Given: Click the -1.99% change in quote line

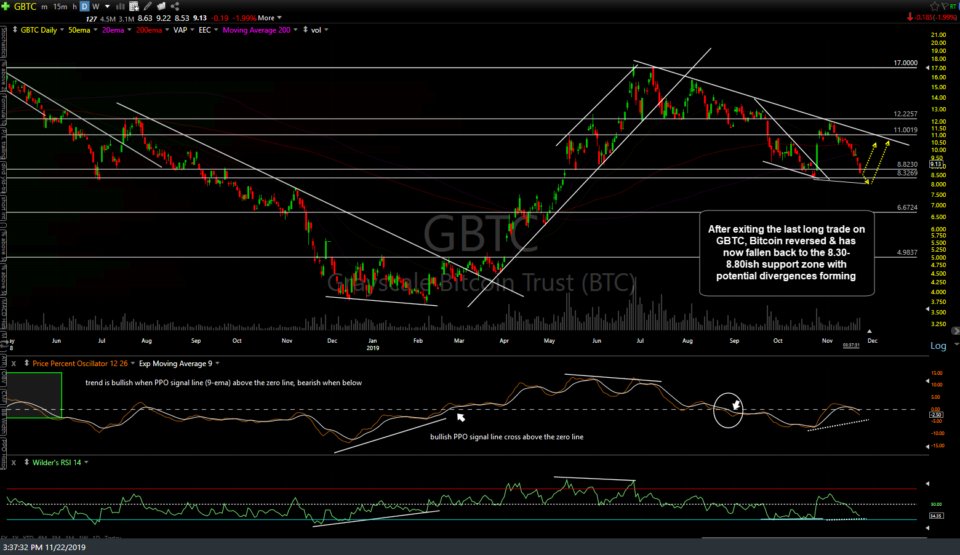Looking at the screenshot, I should click(245, 18).
